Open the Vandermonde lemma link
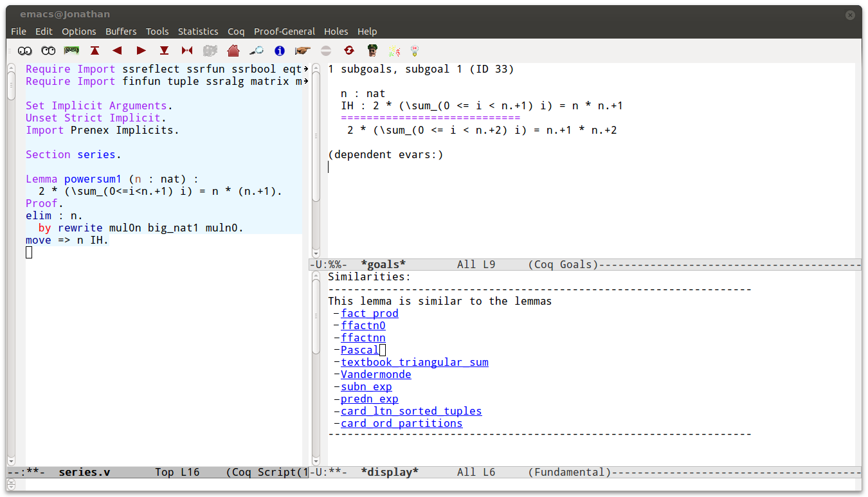This screenshot has width=868, height=497. coord(375,374)
